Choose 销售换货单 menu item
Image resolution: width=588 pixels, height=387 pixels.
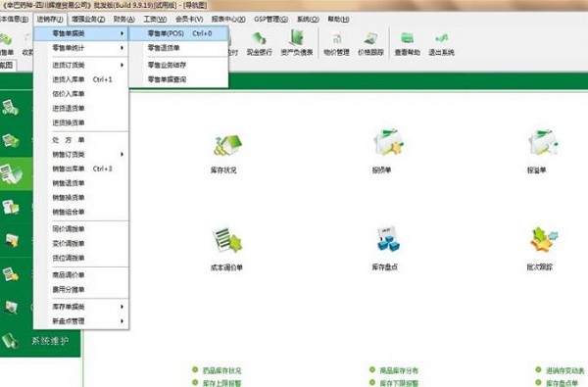[81, 198]
